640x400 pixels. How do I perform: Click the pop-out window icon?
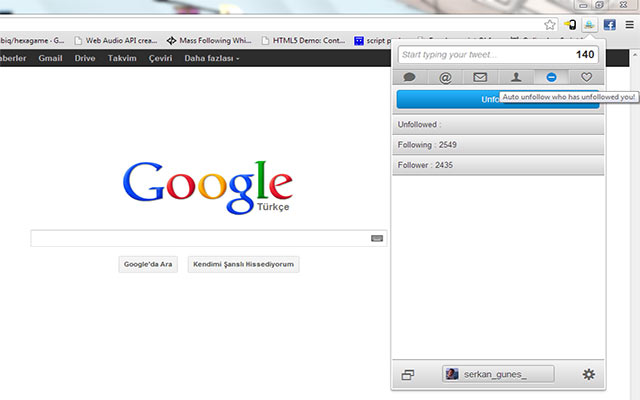(407, 375)
